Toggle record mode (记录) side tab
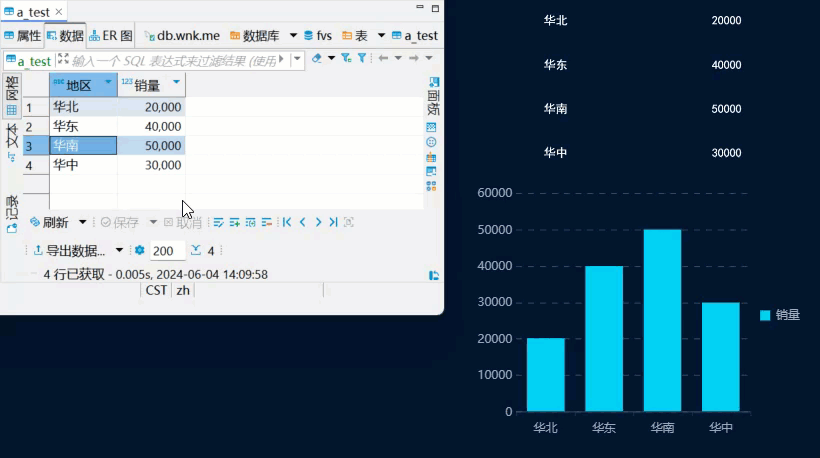The width and height of the screenshot is (820, 458). 12,214
